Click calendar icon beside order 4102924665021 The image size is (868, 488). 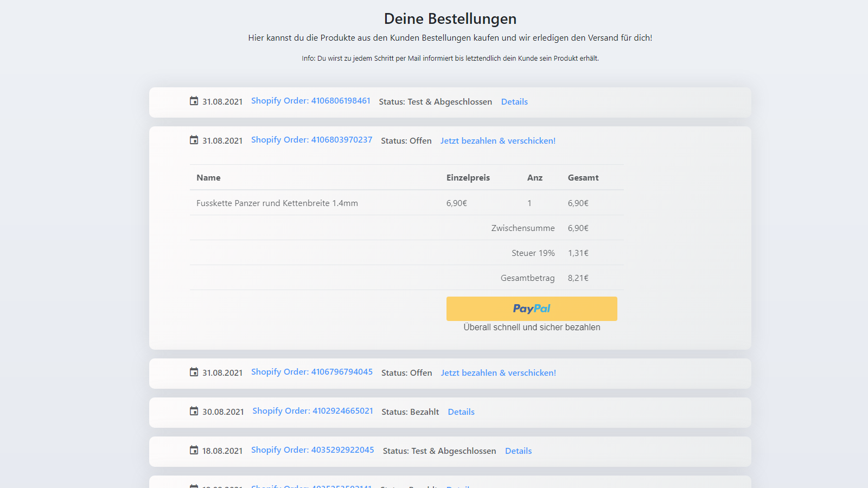pyautogui.click(x=194, y=411)
